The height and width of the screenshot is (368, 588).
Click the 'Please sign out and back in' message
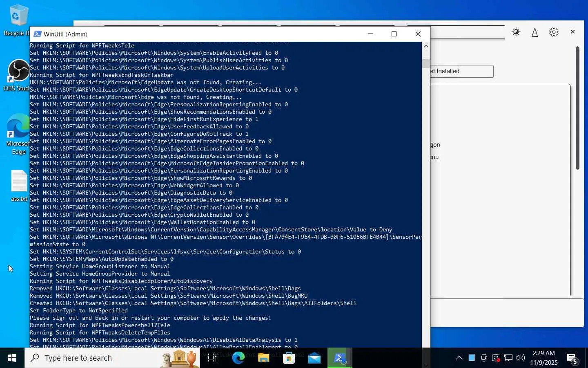click(x=151, y=318)
